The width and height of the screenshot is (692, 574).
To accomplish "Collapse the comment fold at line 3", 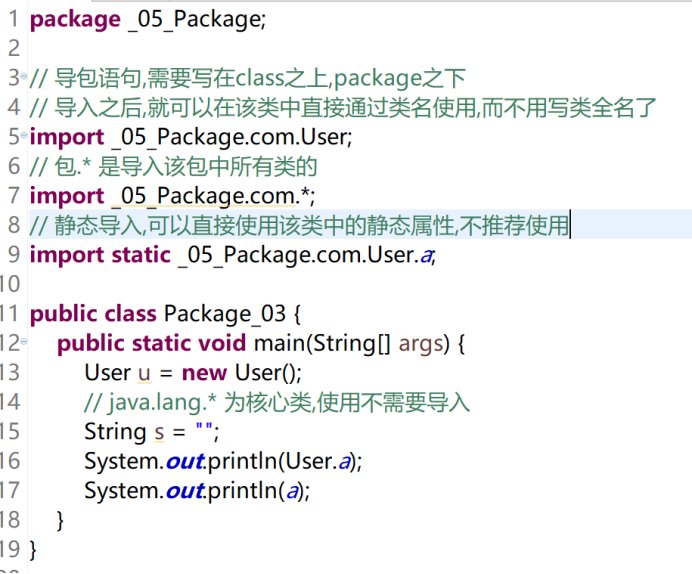I will tap(24, 76).
